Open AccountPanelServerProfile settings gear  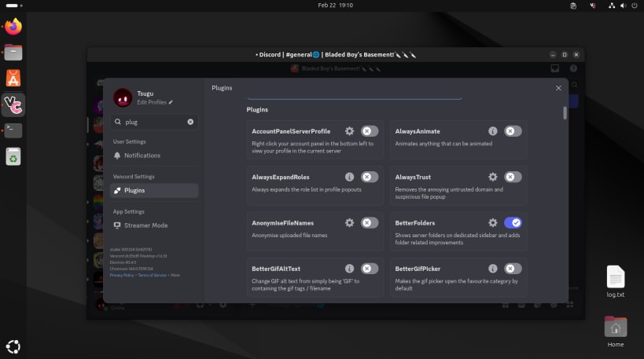pyautogui.click(x=349, y=131)
